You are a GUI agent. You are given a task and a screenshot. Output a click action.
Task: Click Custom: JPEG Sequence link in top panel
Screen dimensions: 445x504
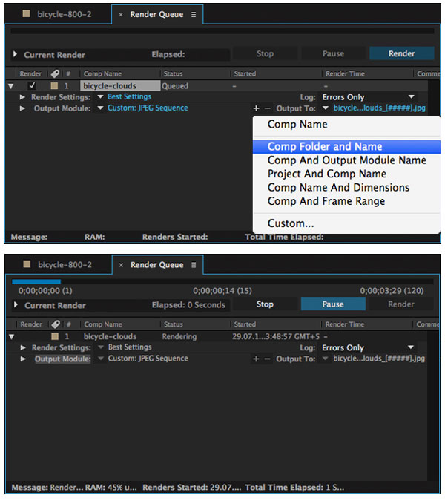click(x=148, y=108)
